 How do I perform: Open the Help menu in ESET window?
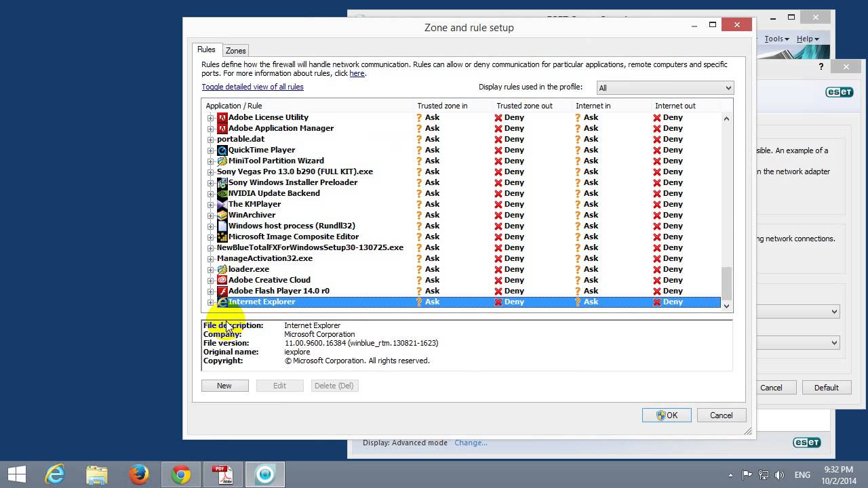point(807,39)
